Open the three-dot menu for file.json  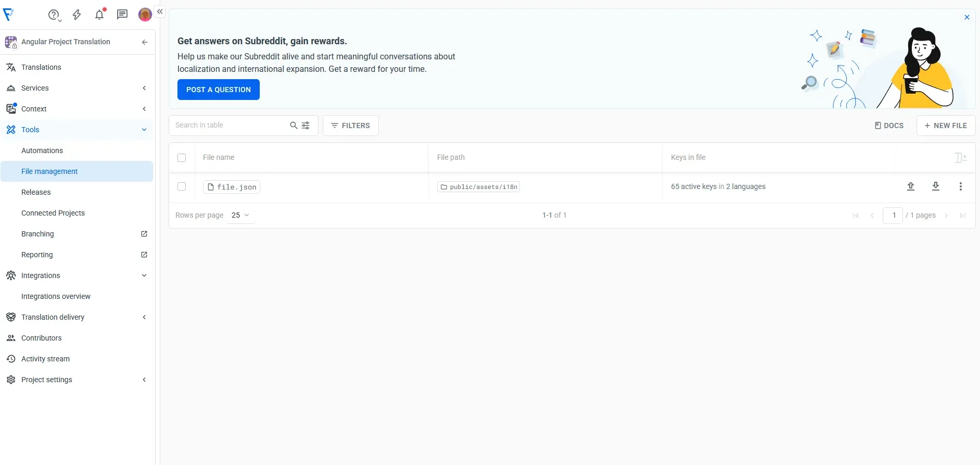coord(961,186)
